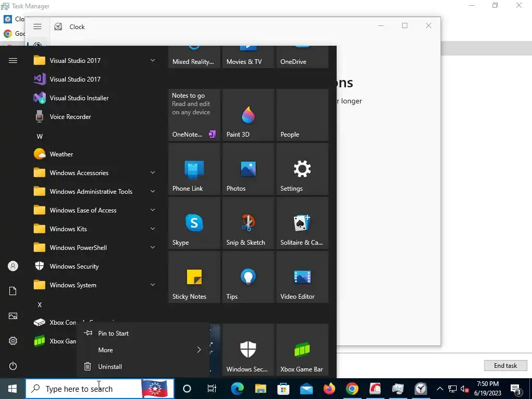Open Xbox Game Bar tile

[x=302, y=350]
